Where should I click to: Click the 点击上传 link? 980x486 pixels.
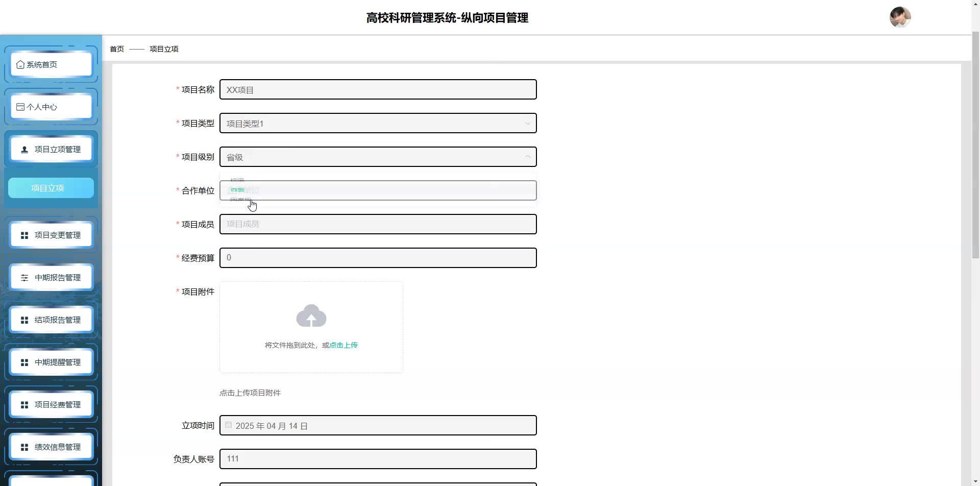(344, 346)
